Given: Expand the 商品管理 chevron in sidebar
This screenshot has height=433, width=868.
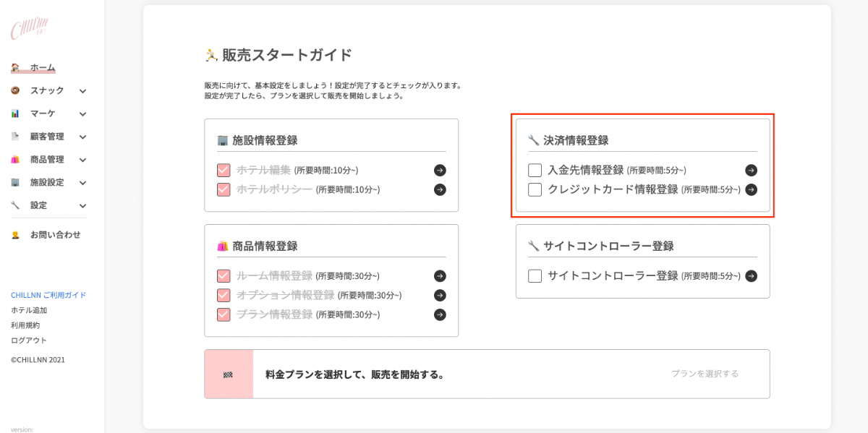Looking at the screenshot, I should point(82,160).
